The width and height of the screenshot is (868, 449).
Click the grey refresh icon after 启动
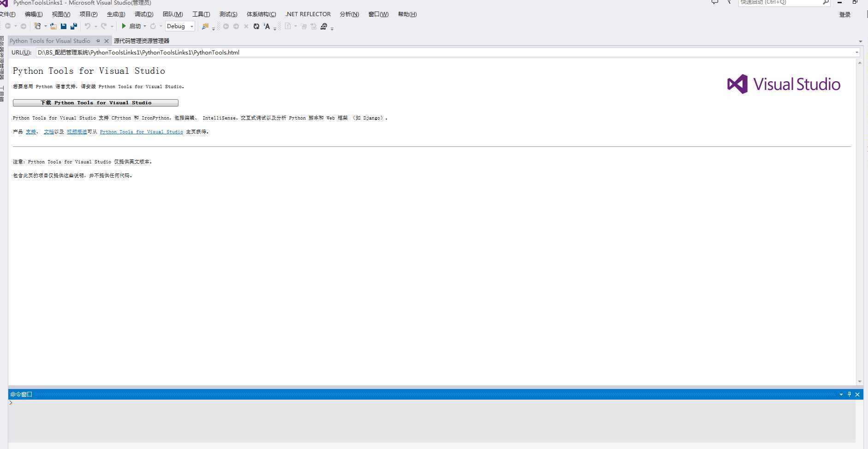click(153, 26)
